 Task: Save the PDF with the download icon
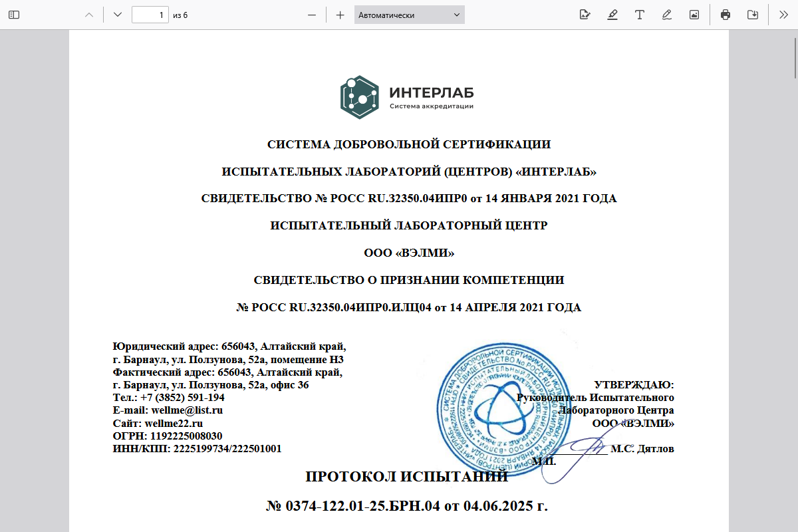(x=753, y=15)
